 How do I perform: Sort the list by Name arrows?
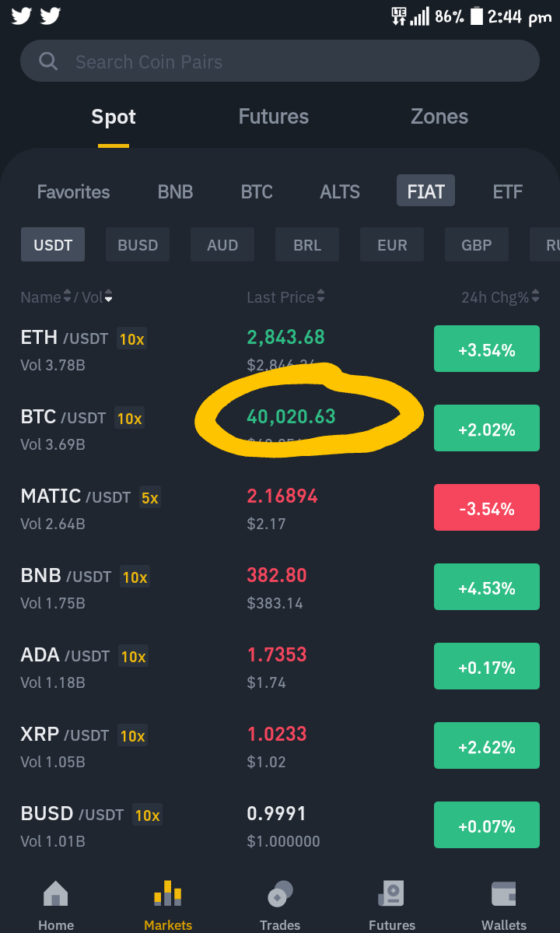click(67, 296)
